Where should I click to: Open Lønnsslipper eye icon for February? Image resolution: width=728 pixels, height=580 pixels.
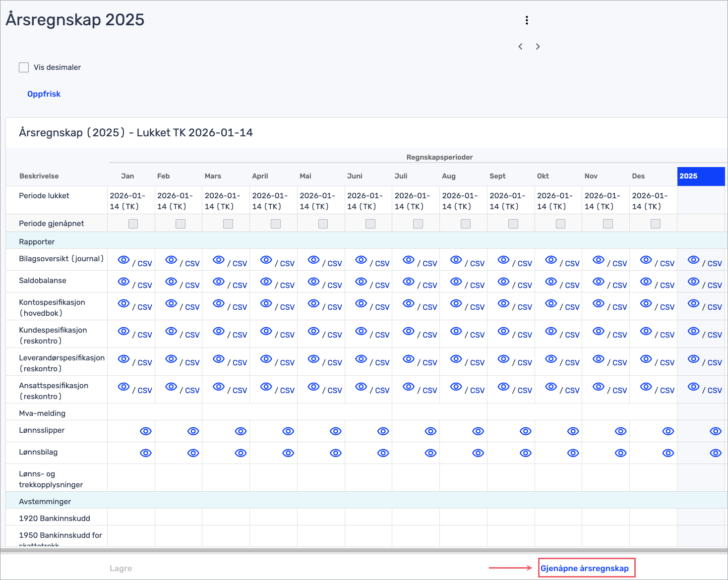(193, 431)
